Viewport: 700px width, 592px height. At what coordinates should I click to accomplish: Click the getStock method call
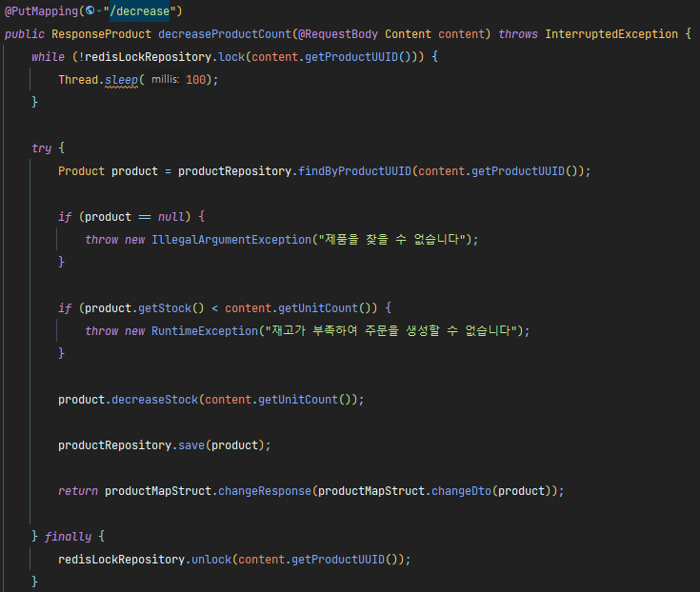pos(165,308)
